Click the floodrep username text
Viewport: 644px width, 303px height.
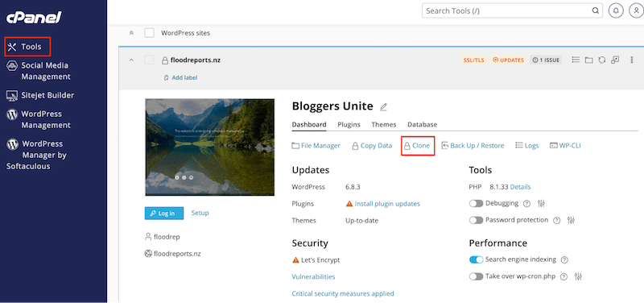167,237
